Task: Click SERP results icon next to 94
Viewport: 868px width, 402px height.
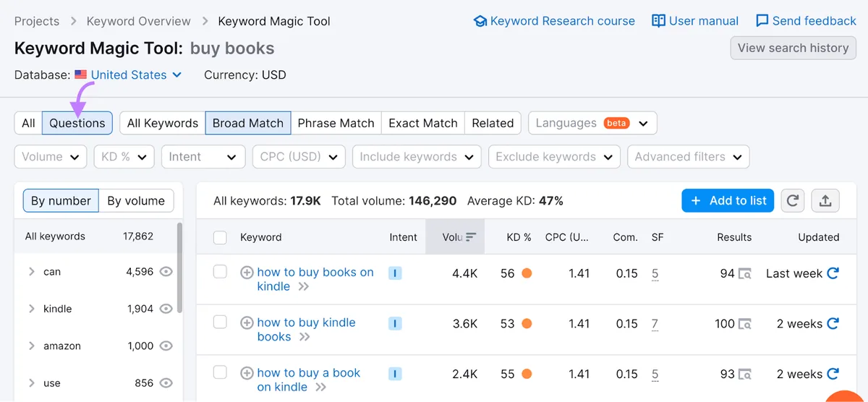Action: (x=745, y=273)
